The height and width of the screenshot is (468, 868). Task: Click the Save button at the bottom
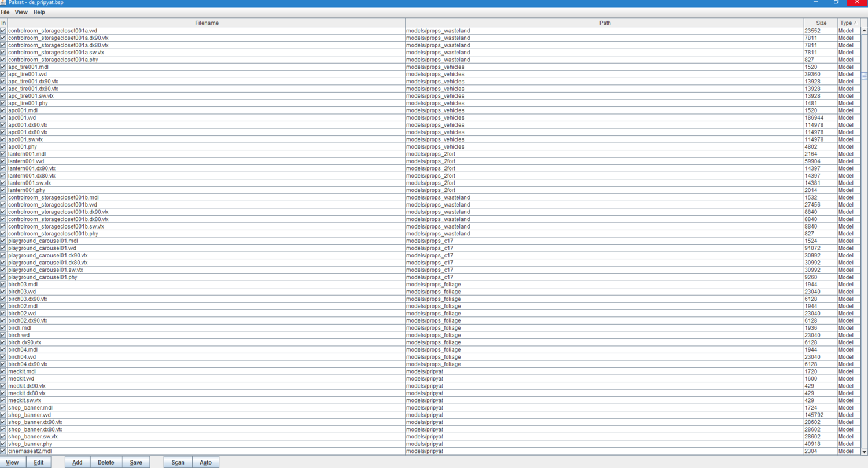pos(136,462)
